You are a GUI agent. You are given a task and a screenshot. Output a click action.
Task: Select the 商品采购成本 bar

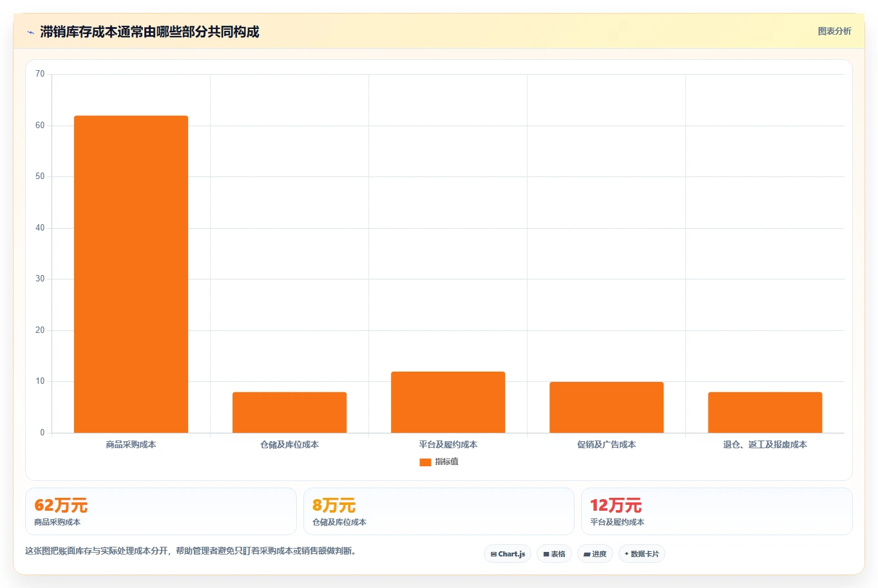tap(131, 274)
